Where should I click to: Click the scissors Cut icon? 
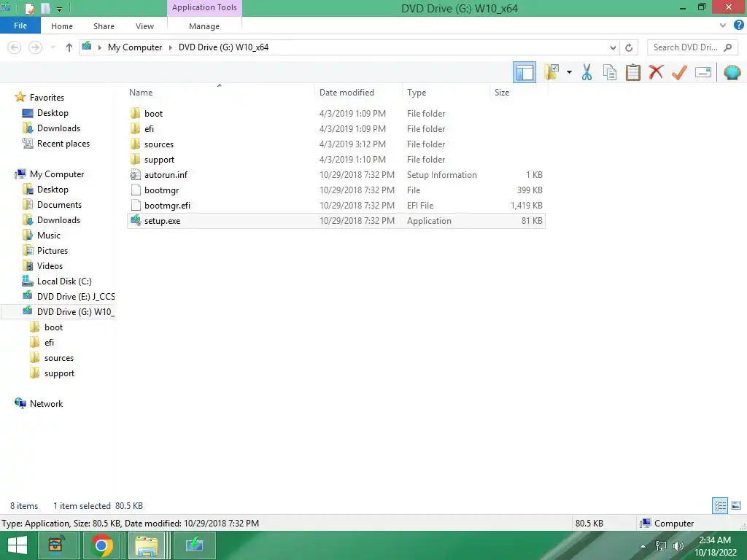pos(587,72)
